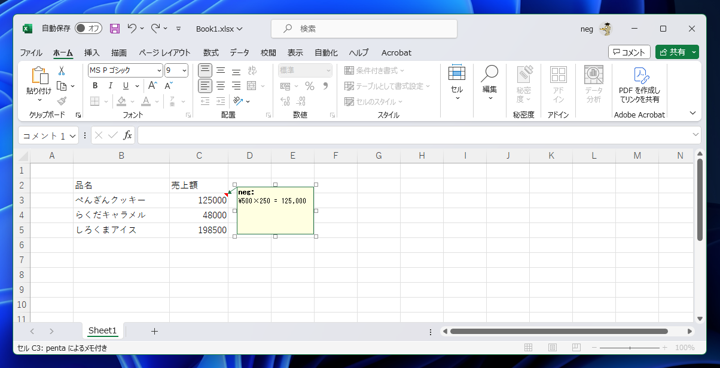
Task: Add a new sheet with plus icon
Action: point(154,331)
